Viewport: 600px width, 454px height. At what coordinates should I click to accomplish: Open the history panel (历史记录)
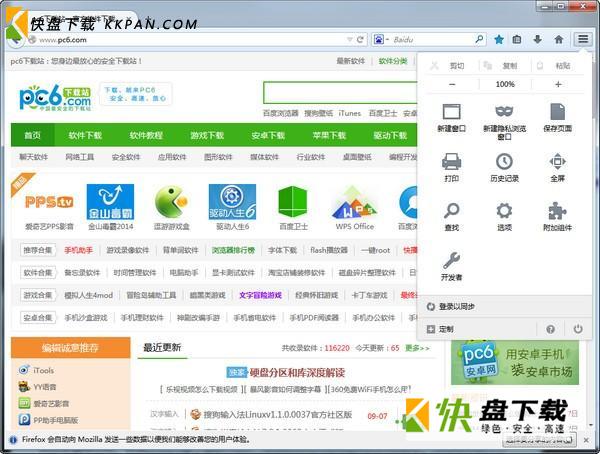(504, 167)
